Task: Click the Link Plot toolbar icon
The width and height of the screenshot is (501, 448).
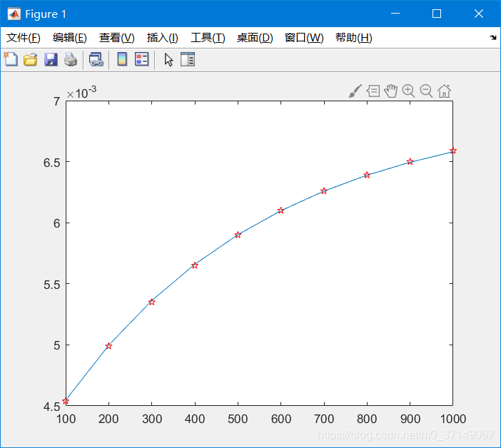Action: [x=96, y=60]
